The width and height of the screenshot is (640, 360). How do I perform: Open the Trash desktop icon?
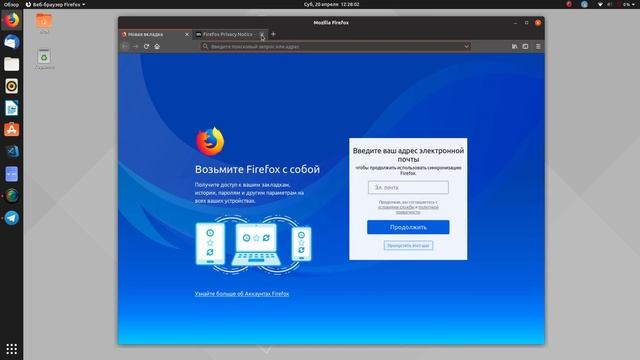[x=44, y=59]
